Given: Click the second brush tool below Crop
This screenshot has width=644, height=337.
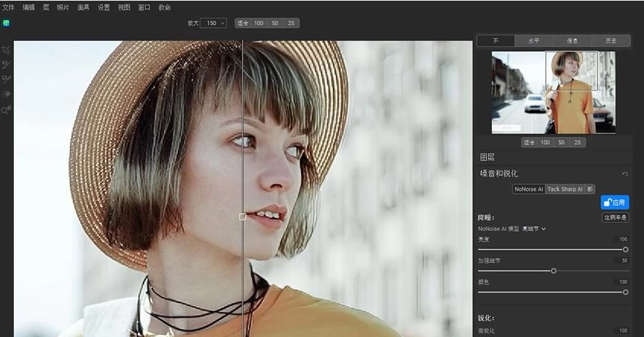Looking at the screenshot, I should (x=6, y=64).
